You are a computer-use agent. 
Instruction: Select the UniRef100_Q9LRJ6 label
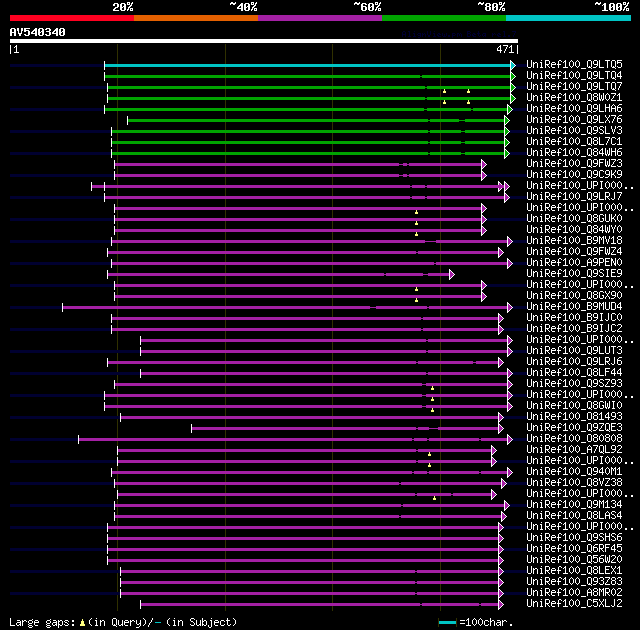coord(574,362)
